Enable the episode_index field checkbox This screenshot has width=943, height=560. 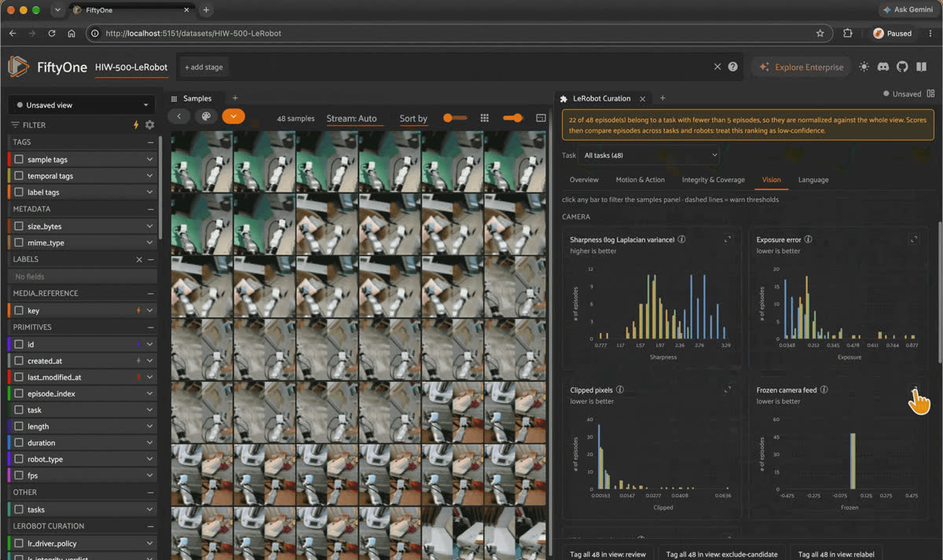[19, 393]
